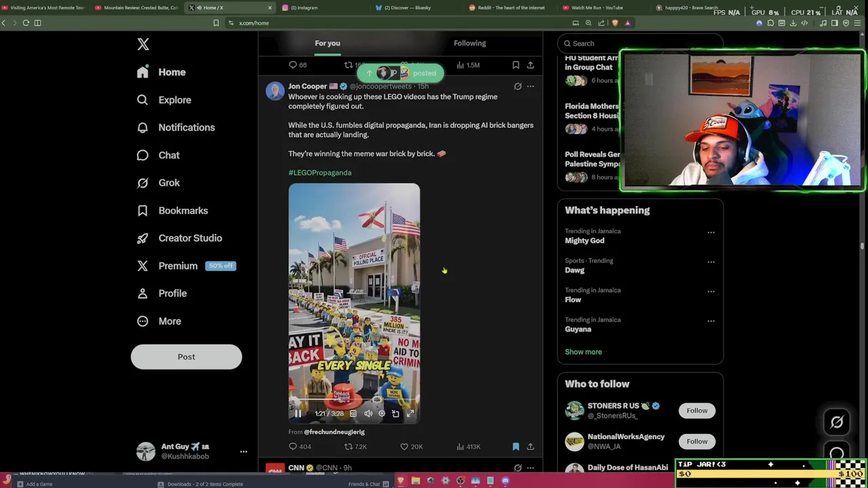
Task: Open more options on Jon Cooper's post
Action: tap(530, 87)
